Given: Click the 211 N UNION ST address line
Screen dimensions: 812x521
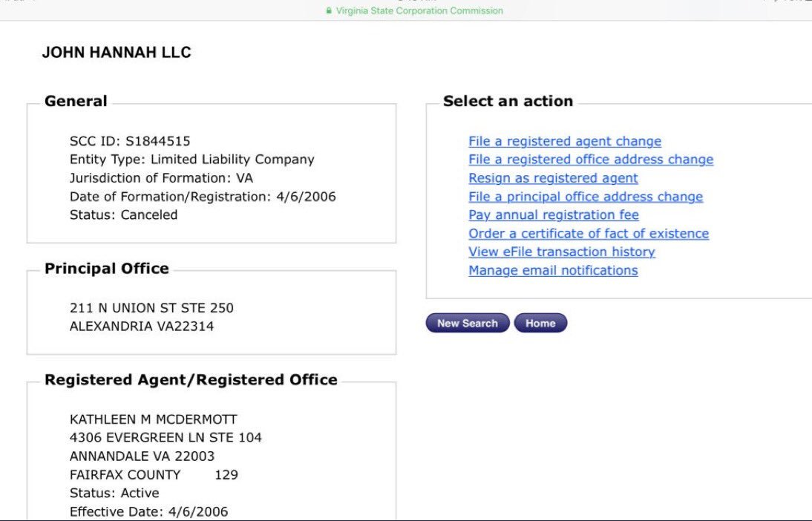Looking at the screenshot, I should pyautogui.click(x=151, y=308).
